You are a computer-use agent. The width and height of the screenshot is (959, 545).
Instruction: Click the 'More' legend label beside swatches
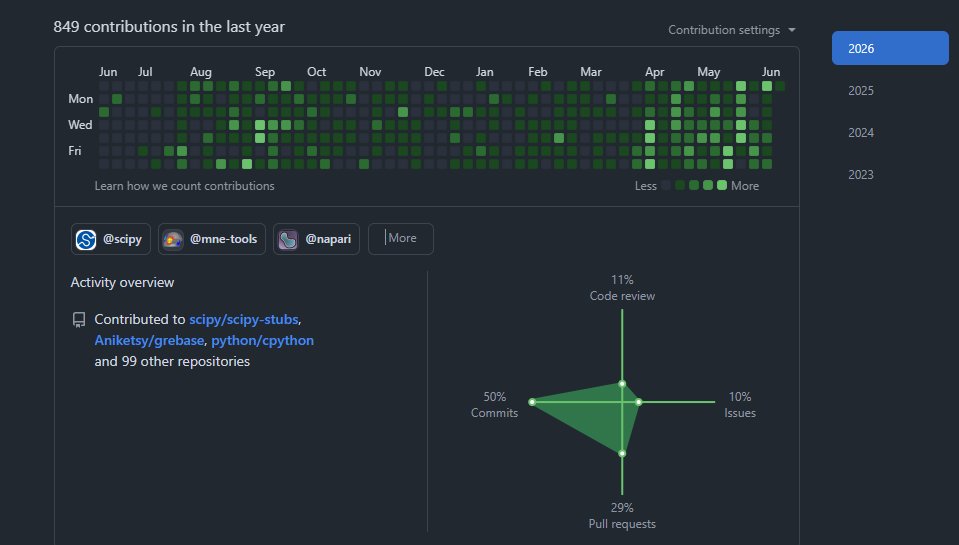[x=745, y=186]
